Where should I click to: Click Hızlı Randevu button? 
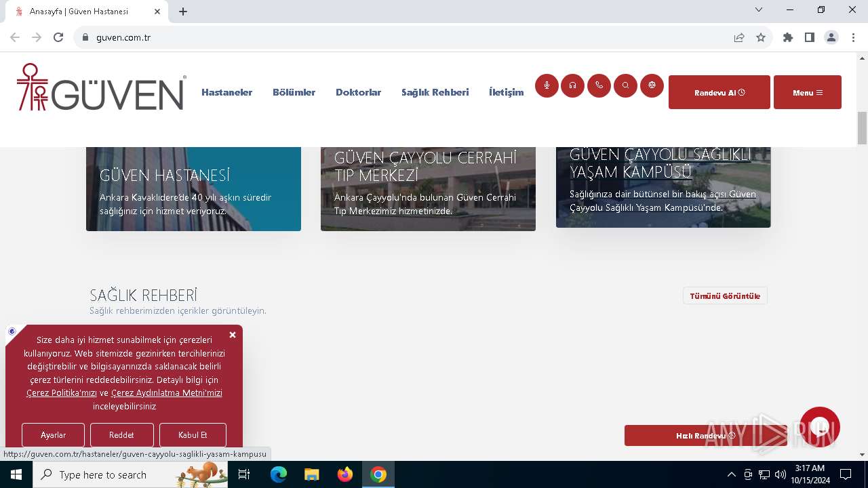tap(706, 436)
